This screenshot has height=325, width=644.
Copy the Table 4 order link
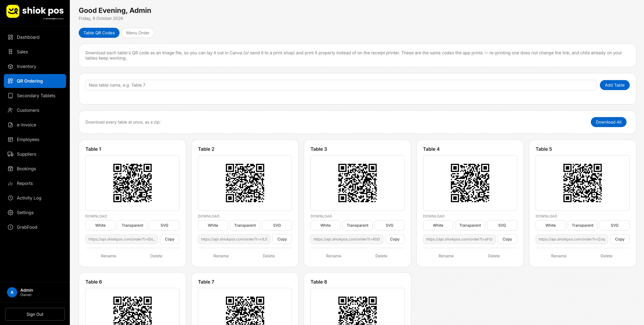point(507,239)
